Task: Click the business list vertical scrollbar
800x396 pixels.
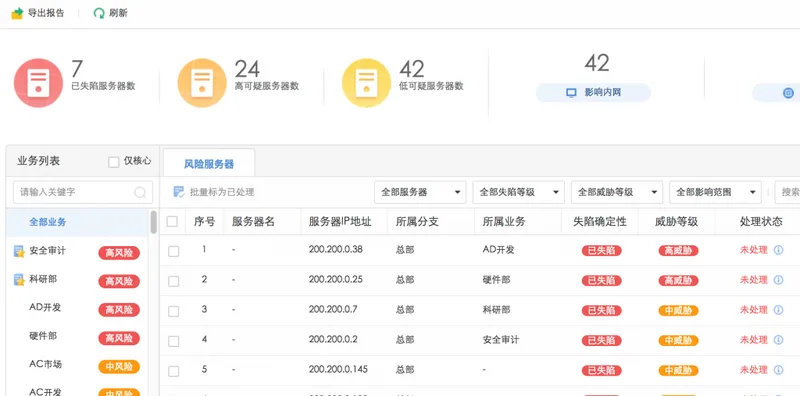Action: (154, 222)
